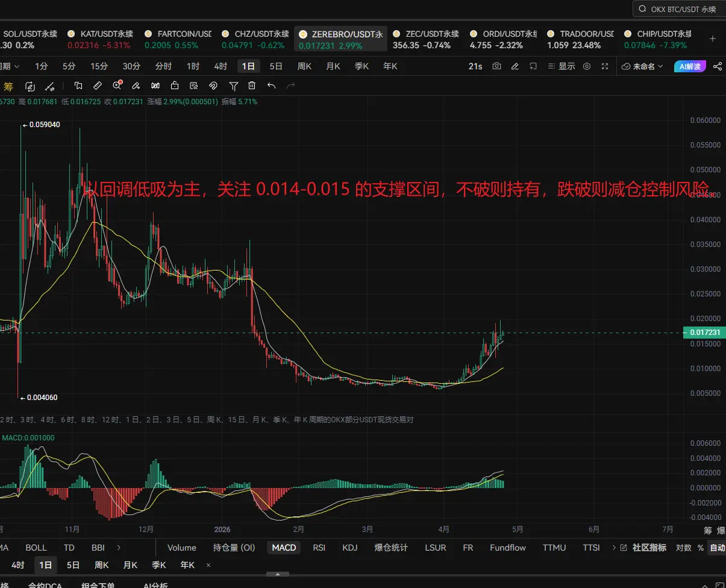The image size is (726, 588).
Task: Enable 自动 auto scale
Action: coord(718,548)
